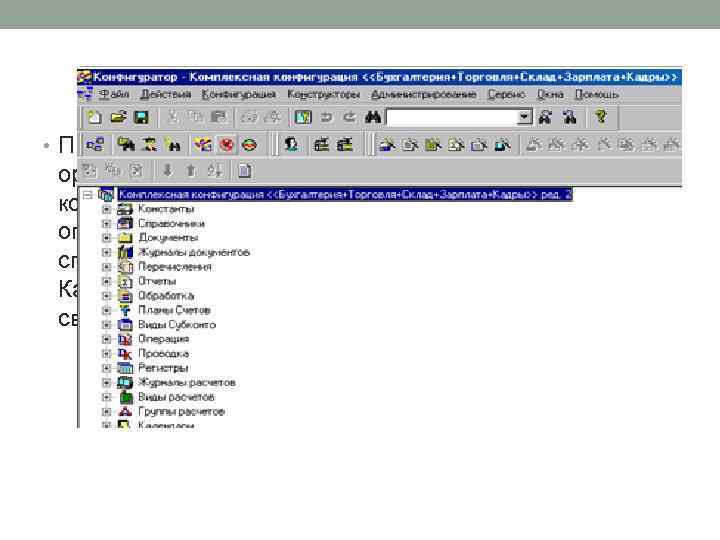The height and width of the screenshot is (540, 720).
Task: Select the root Комплексная конфигурация tree row
Action: tap(345, 195)
